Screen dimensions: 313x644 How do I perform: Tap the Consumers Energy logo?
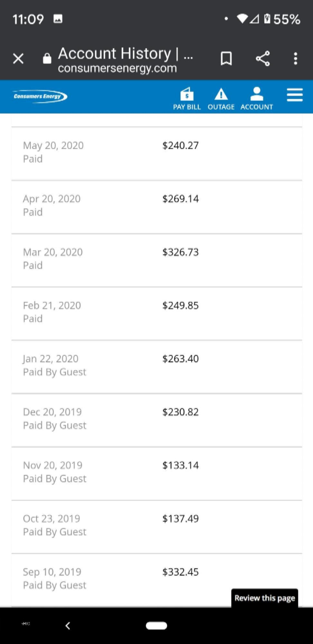(40, 96)
